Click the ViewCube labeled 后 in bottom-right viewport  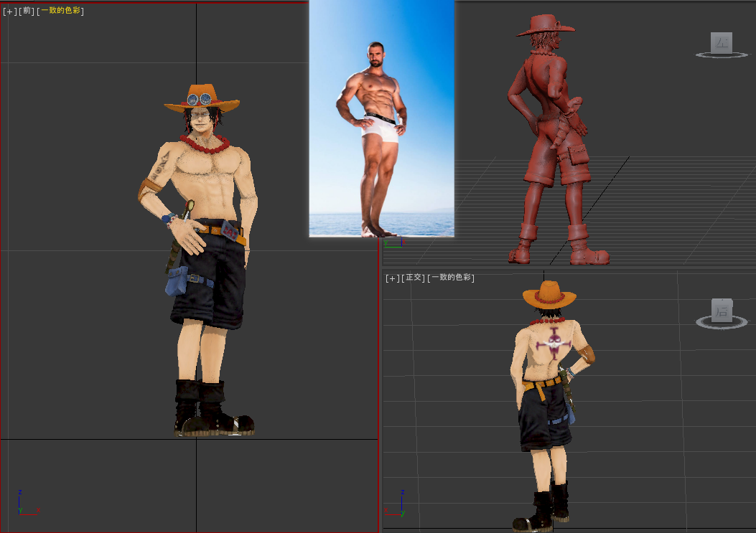(x=722, y=311)
